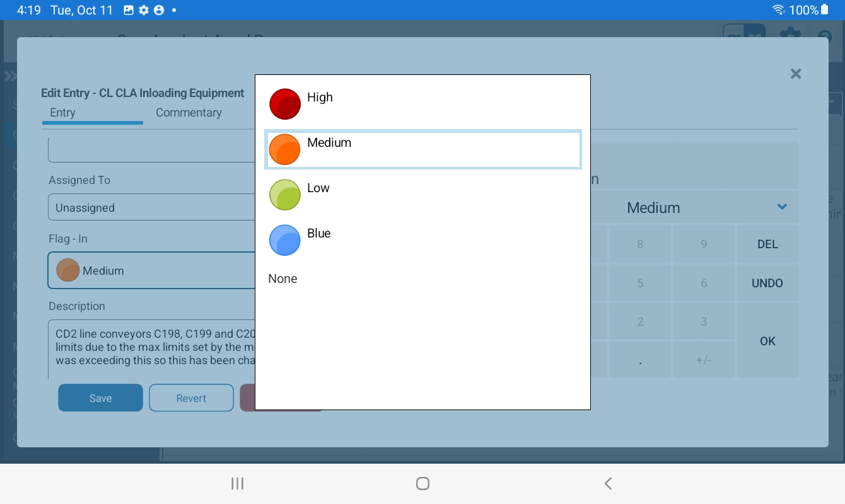Choose the orange Medium flag option
The height and width of the screenshot is (504, 845).
(x=422, y=150)
